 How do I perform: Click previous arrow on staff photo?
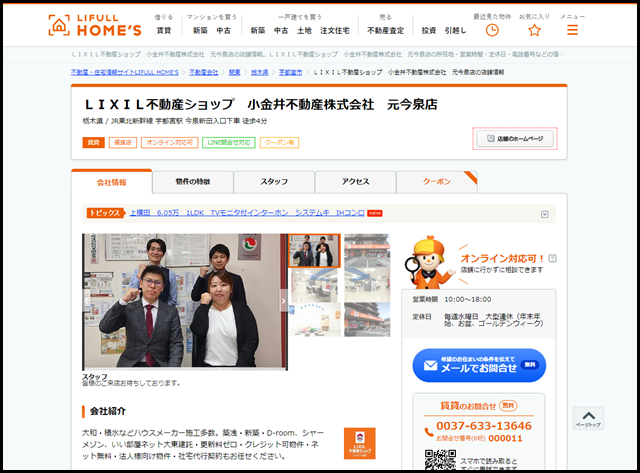pos(87,301)
